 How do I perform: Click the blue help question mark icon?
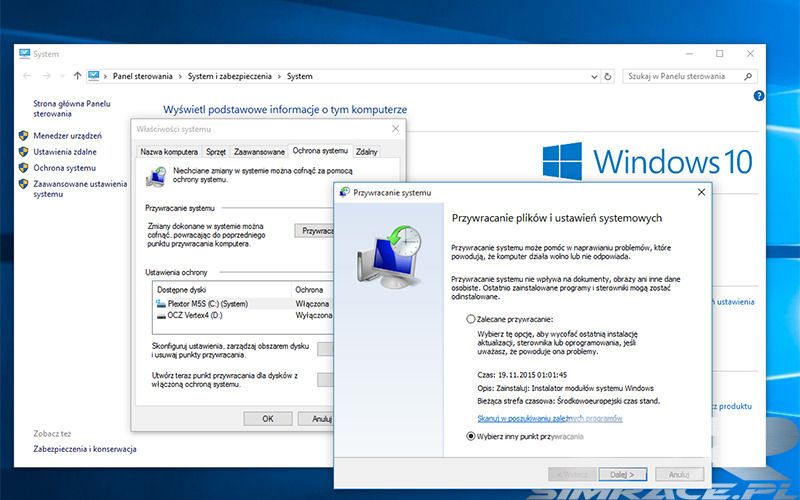point(759,96)
